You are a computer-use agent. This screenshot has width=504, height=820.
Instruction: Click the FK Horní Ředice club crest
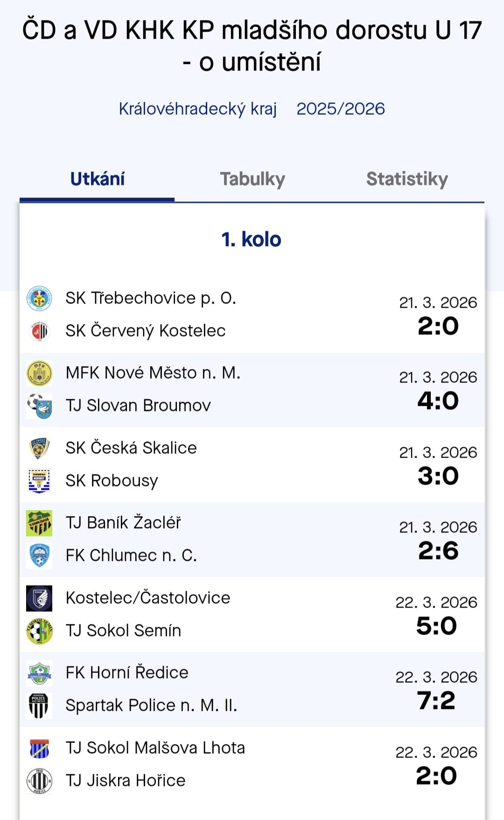39,673
